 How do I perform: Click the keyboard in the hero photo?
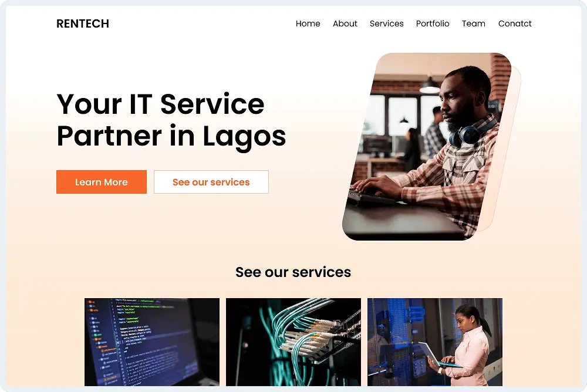pos(370,197)
